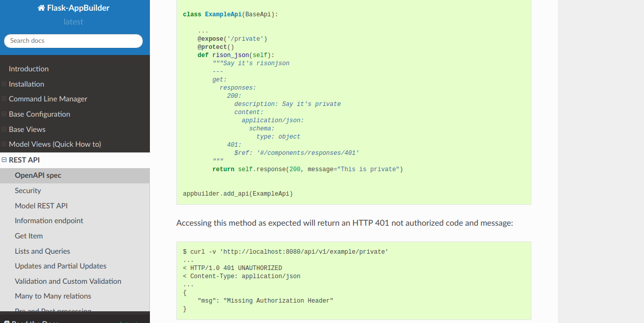The height and width of the screenshot is (323, 644).
Task: Click the curl command line
Action: [286, 252]
